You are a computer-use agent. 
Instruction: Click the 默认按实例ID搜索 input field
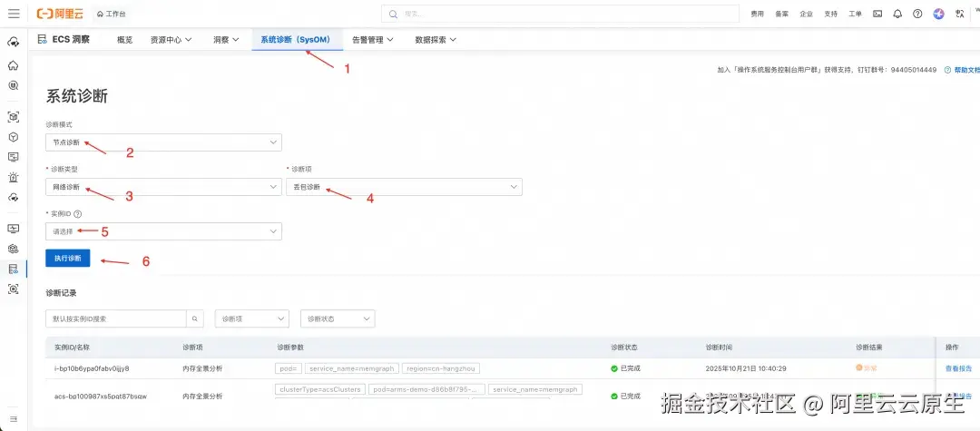[116, 318]
